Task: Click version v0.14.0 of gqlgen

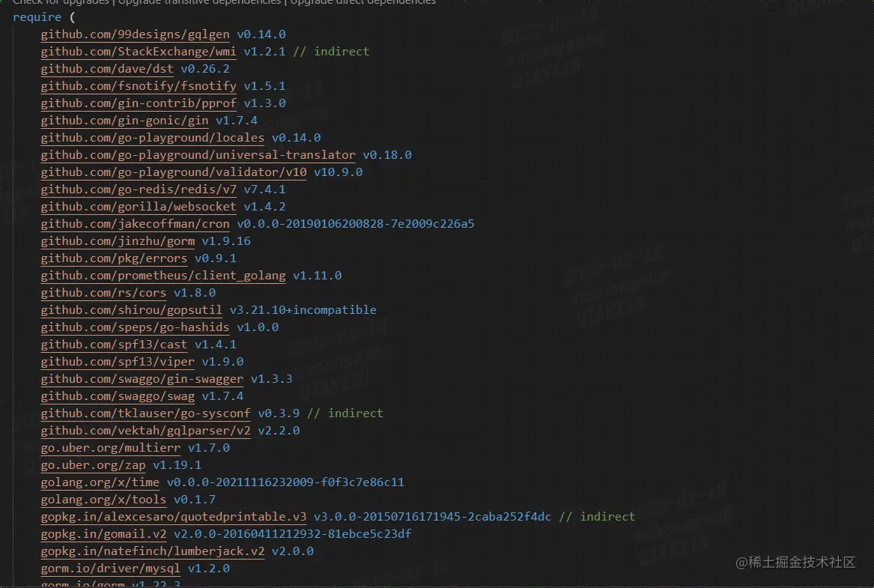Action: (261, 34)
